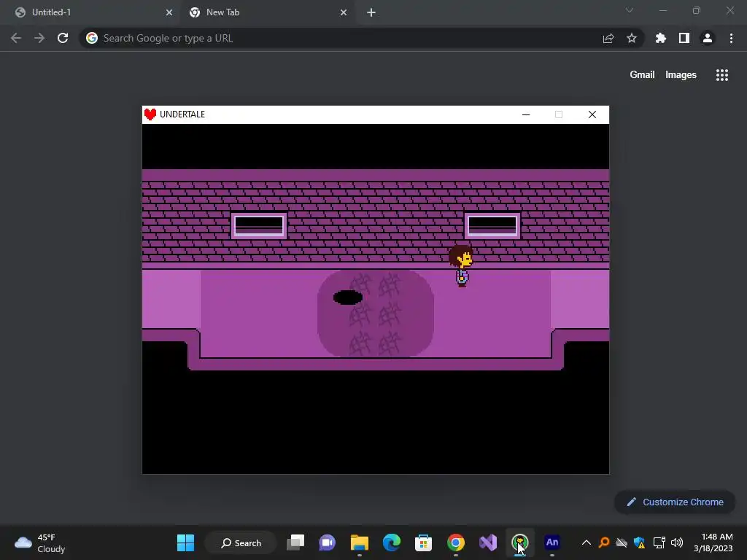Viewport: 747px width, 560px height.
Task: Switch to the Untitled-1 tab
Action: click(x=90, y=12)
